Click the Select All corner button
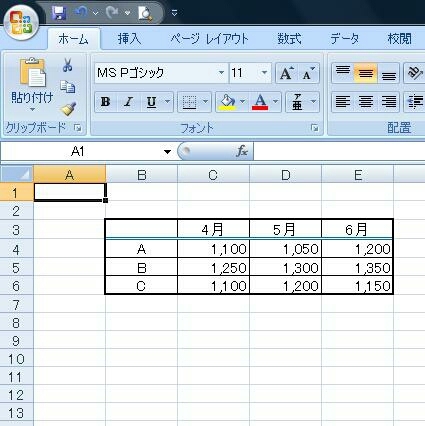The image size is (425, 426). (17, 174)
